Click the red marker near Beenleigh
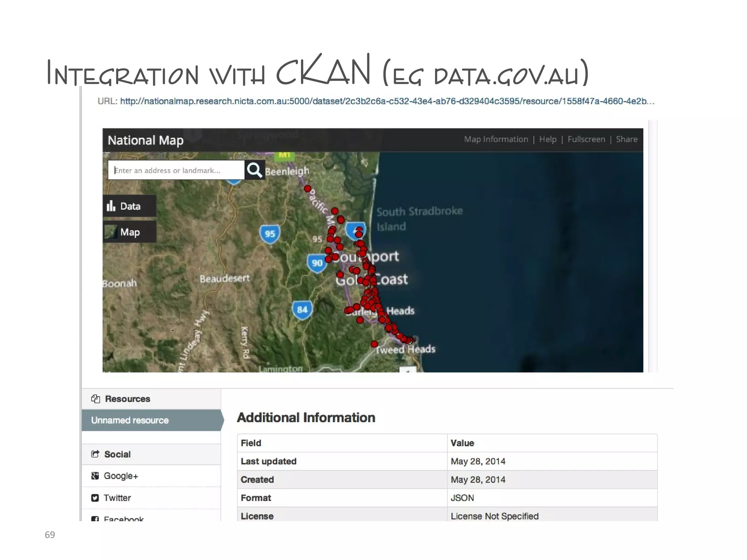 pos(307,189)
